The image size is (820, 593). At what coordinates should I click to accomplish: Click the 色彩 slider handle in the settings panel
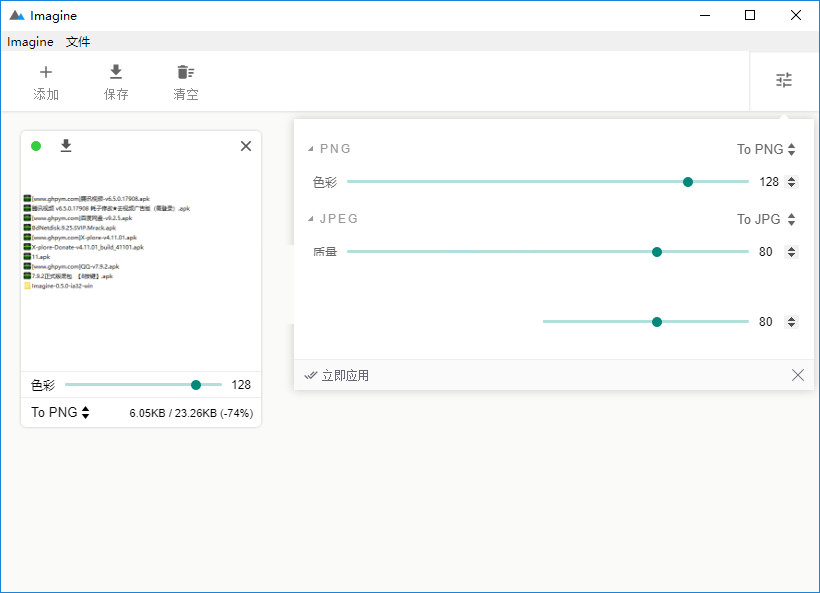point(688,182)
